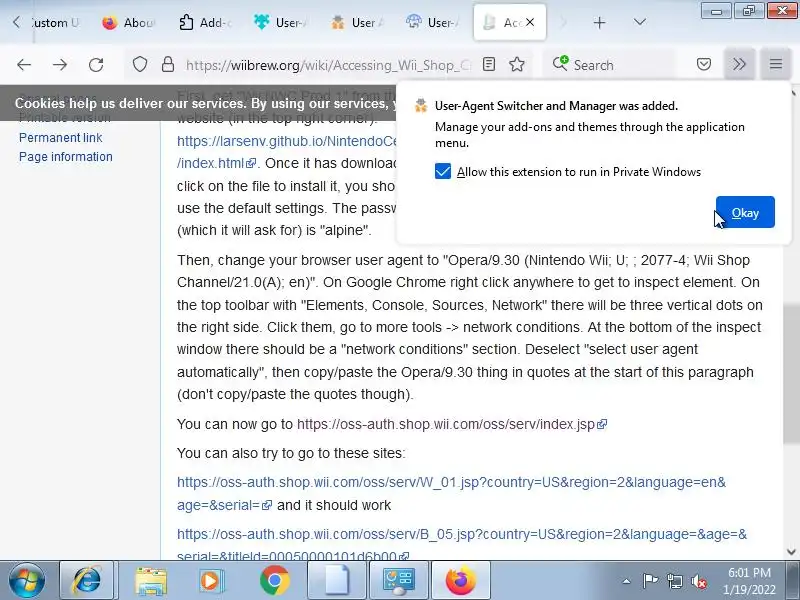800x600 pixels.
Task: Open the Windows Start menu orb
Action: [x=26, y=580]
